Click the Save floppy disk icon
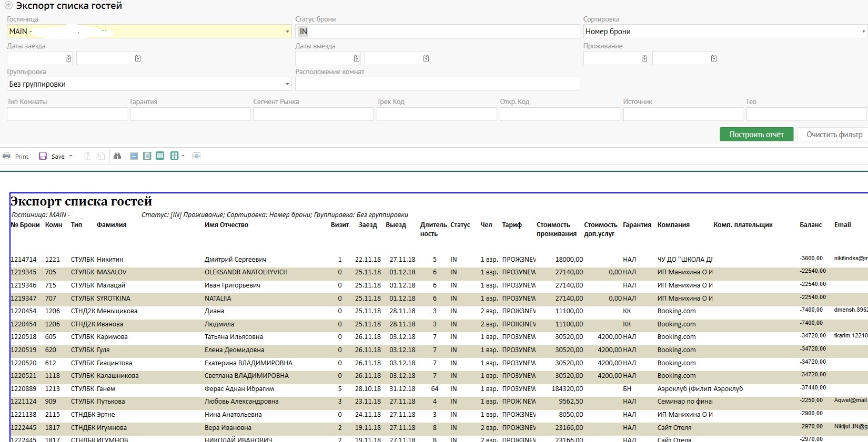Viewport: 868px width, 442px height. tap(43, 156)
